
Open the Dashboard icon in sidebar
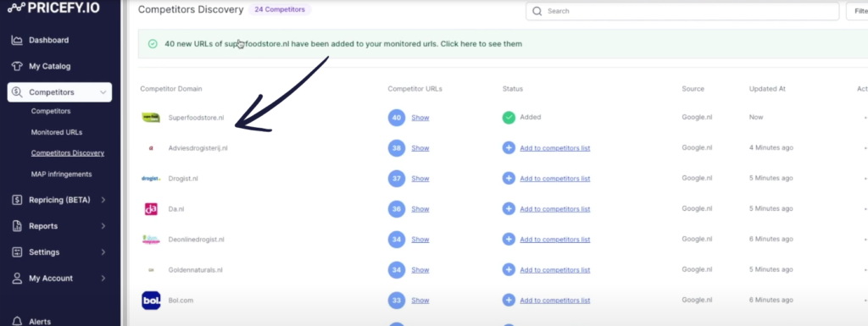point(17,40)
